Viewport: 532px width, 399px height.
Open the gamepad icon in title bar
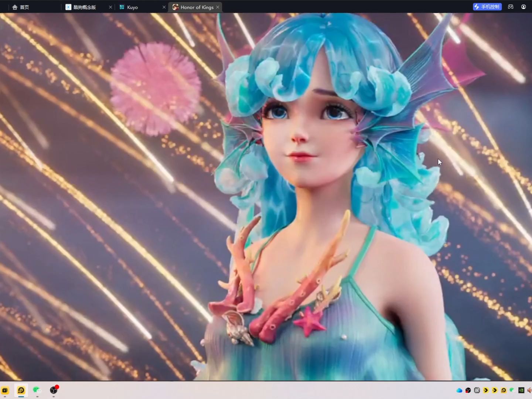pyautogui.click(x=511, y=7)
